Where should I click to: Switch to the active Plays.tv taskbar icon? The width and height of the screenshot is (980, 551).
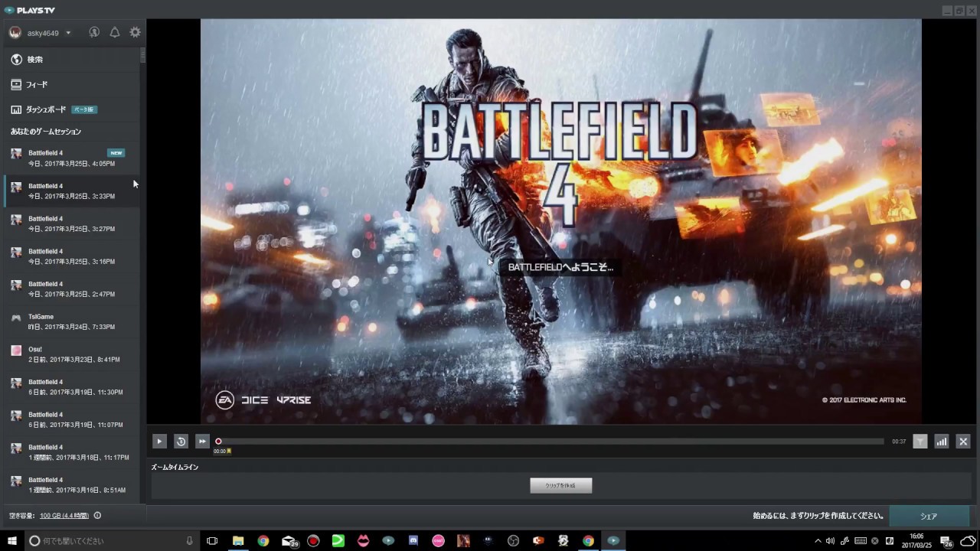coord(613,541)
